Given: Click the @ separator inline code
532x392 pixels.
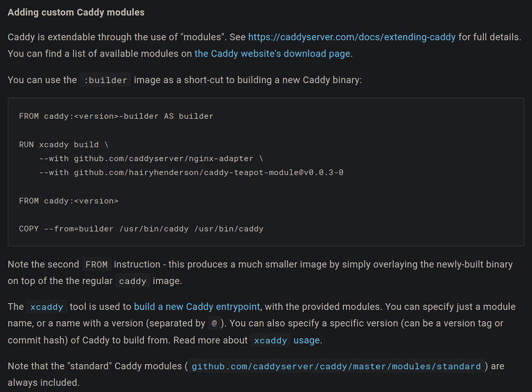Looking at the screenshot, I should click(x=214, y=324).
